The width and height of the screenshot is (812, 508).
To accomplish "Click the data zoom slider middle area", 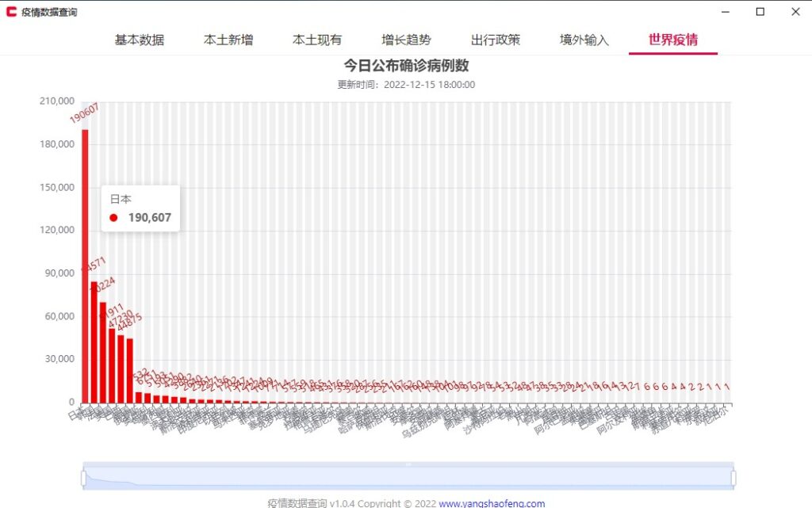I will [408, 478].
